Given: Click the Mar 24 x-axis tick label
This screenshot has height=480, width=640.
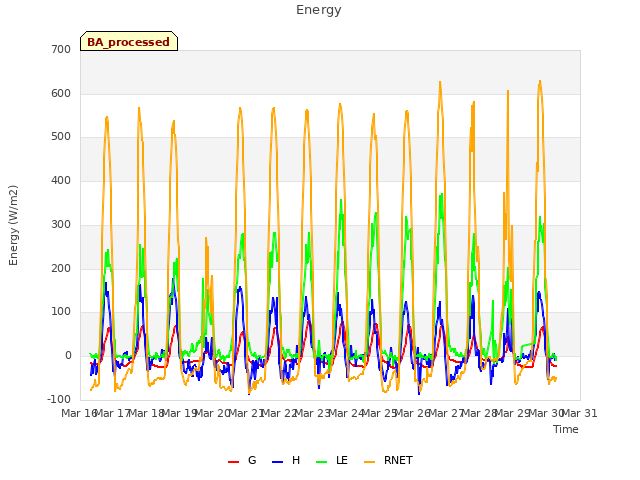Looking at the screenshot, I should coord(347,413).
